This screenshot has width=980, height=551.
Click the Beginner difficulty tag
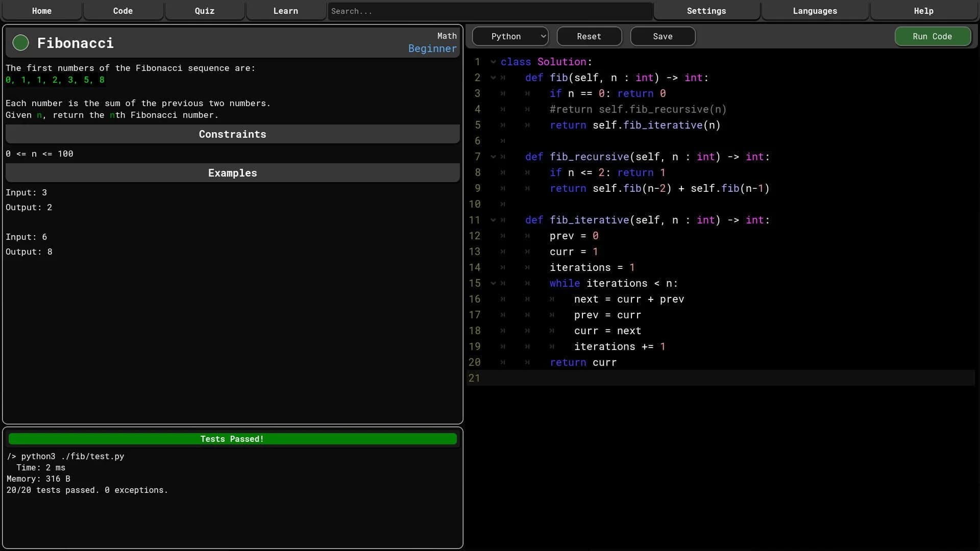click(x=432, y=48)
